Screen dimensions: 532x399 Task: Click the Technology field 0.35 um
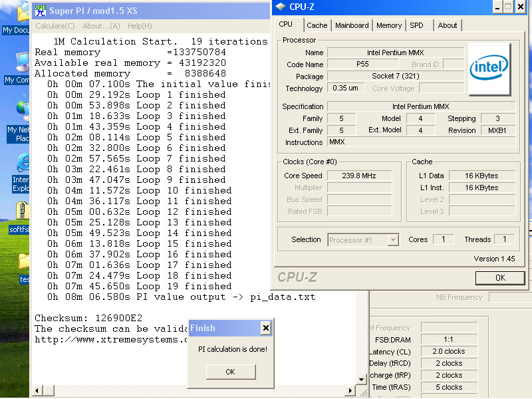[x=345, y=88]
